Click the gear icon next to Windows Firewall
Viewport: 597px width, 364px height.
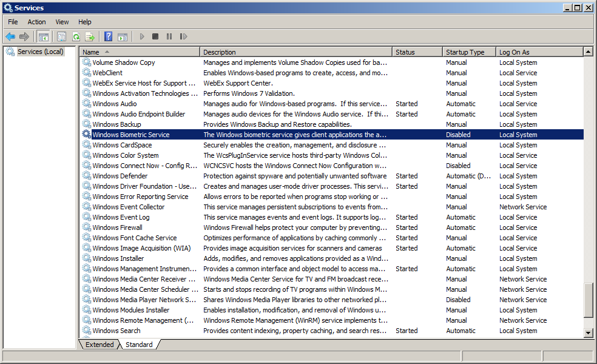87,227
